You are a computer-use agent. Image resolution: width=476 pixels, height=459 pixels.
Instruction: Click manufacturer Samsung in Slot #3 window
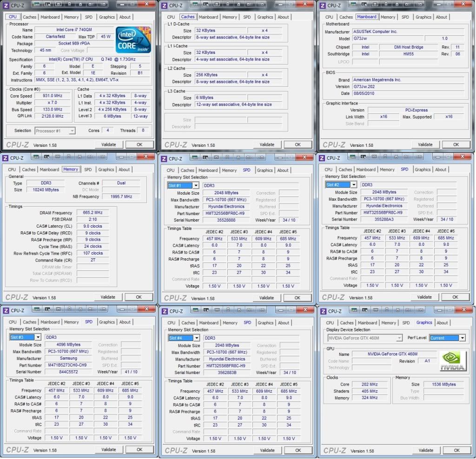[x=68, y=358]
